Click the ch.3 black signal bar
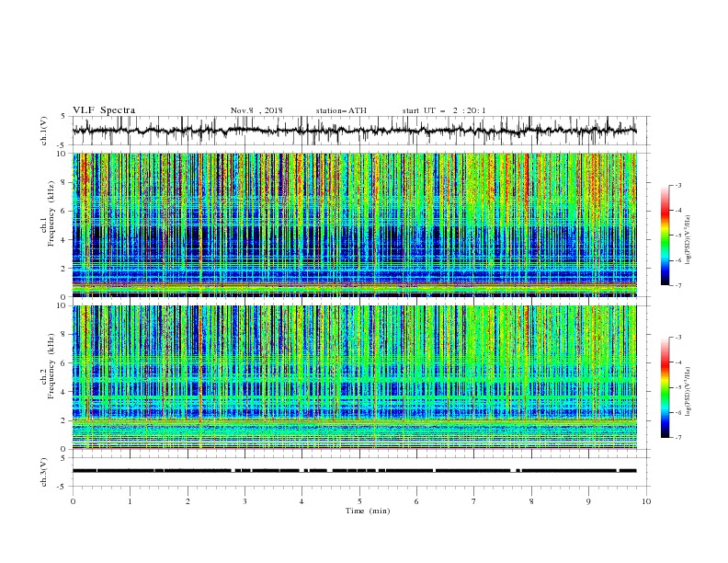 (x=354, y=471)
